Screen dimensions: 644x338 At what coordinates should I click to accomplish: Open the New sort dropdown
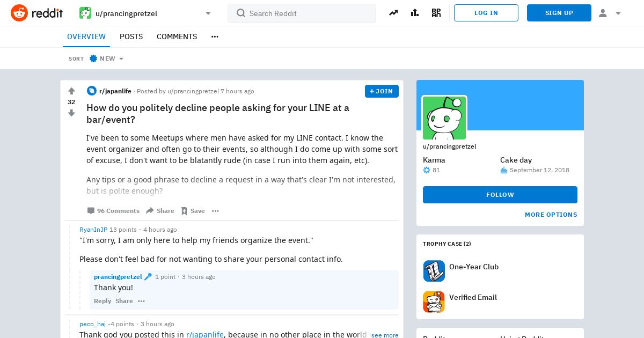pyautogui.click(x=106, y=58)
